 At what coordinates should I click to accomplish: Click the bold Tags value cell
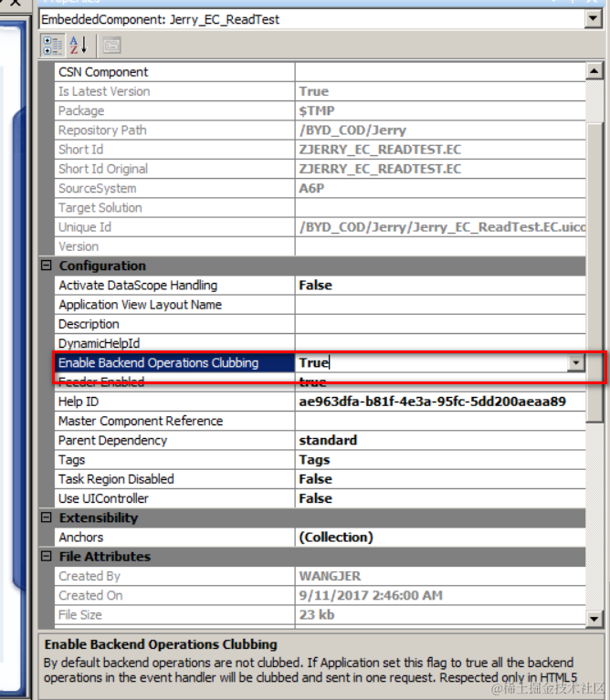point(440,460)
